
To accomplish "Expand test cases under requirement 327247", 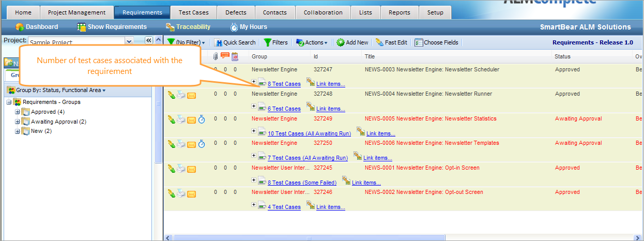I will click(254, 81).
